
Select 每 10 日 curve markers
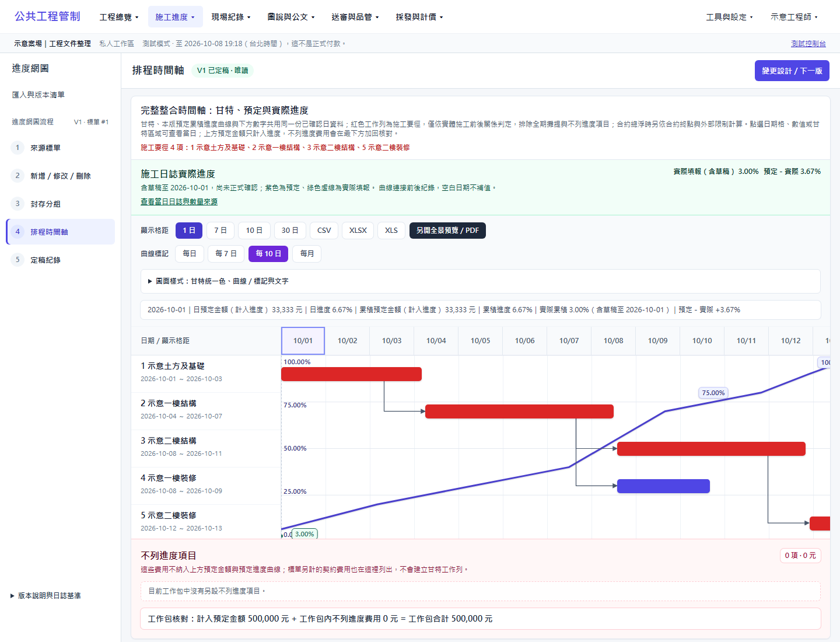pos(268,254)
